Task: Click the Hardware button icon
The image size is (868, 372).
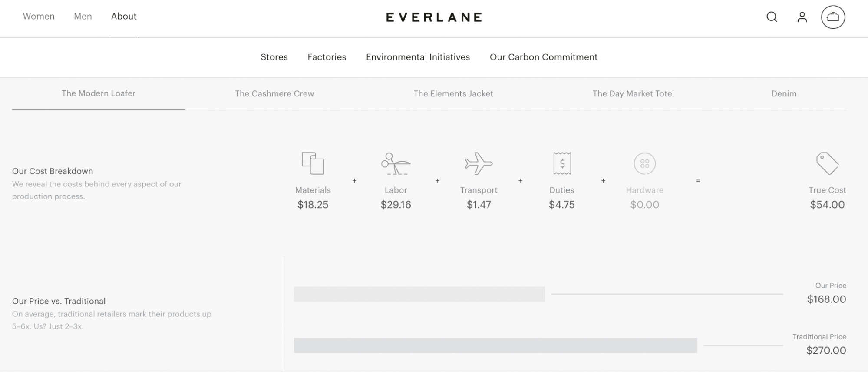Action: point(644,163)
